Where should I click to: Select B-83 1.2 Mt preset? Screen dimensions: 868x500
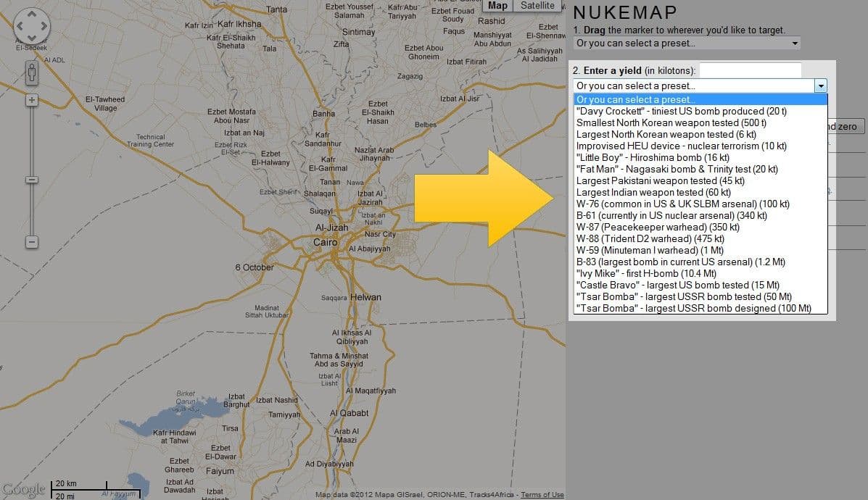pyautogui.click(x=700, y=262)
